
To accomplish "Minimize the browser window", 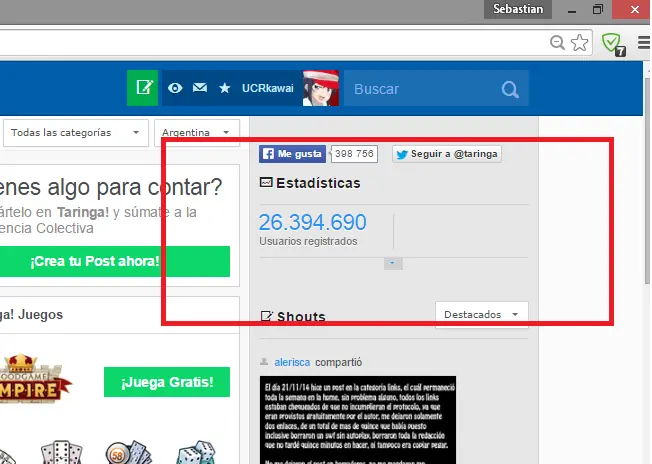I will [572, 10].
